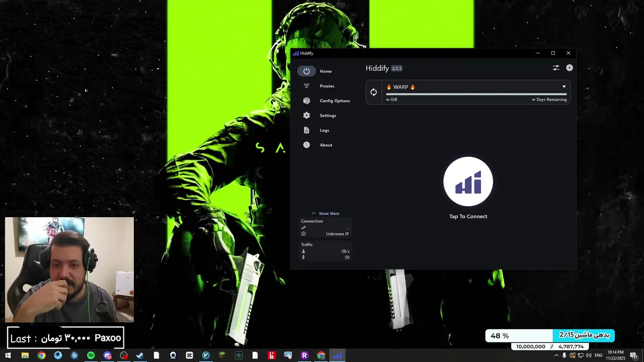This screenshot has width=644, height=362.
Task: Click the "∞ Days Remaining" text
Action: click(549, 100)
